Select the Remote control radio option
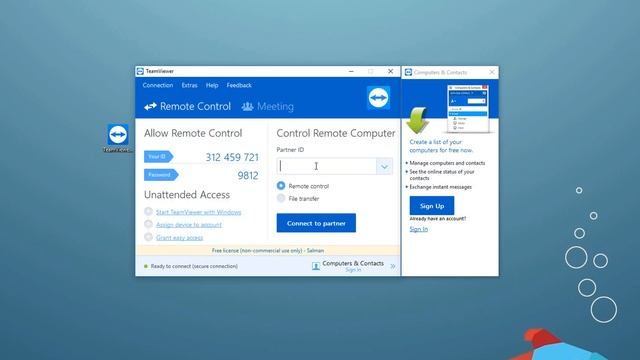 (x=281, y=186)
